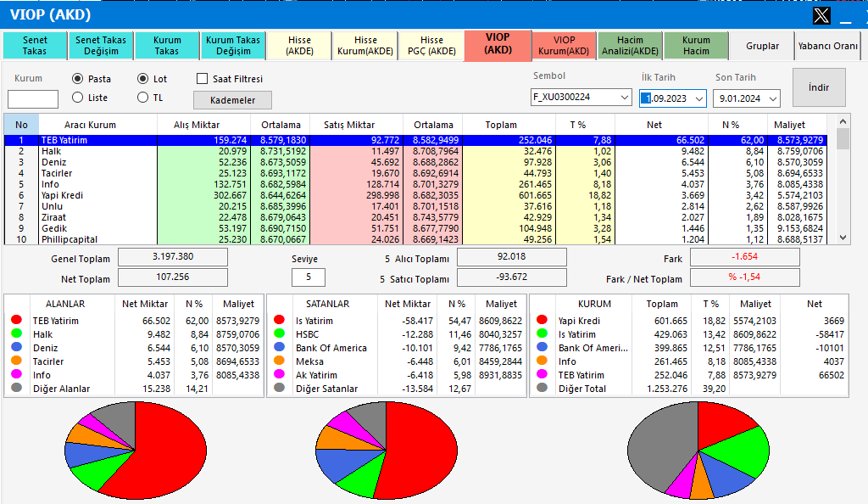Select the Pasta radio button

(77, 79)
